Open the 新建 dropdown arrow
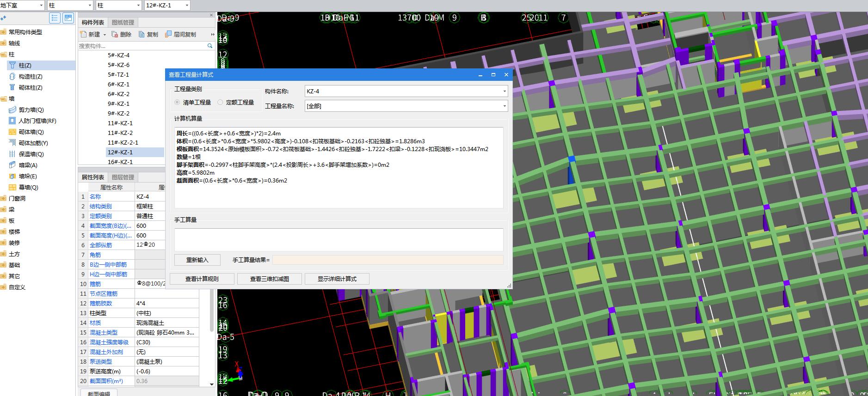Viewport: 868px width, 396px height. pyautogui.click(x=105, y=35)
